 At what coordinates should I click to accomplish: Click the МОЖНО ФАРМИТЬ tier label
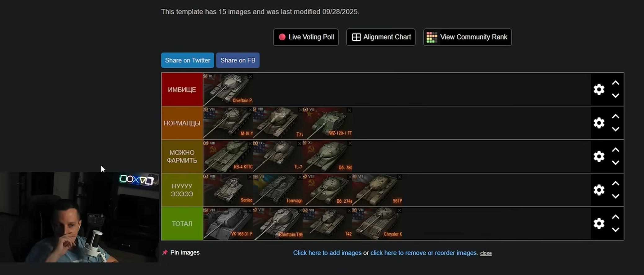click(x=182, y=156)
